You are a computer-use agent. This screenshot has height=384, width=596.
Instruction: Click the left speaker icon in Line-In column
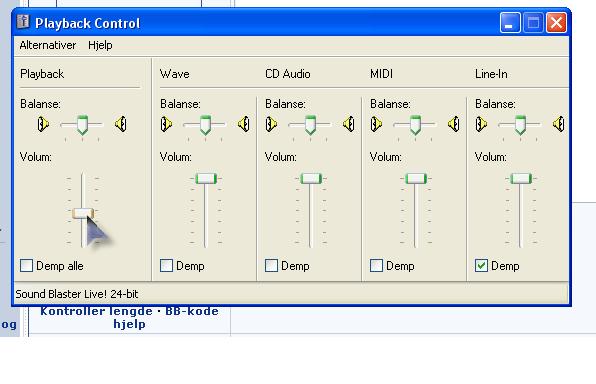tap(481, 124)
